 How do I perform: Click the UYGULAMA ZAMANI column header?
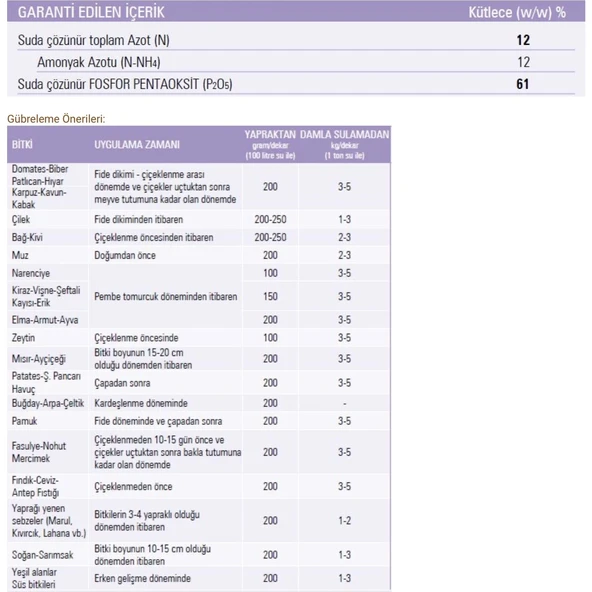(137, 145)
